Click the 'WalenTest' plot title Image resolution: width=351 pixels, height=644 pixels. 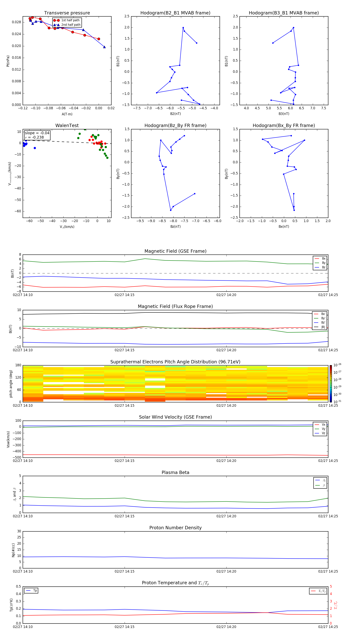tap(67, 125)
